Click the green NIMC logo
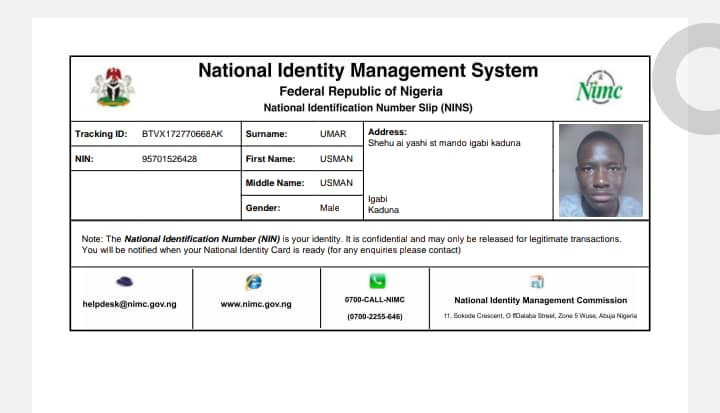The height and width of the screenshot is (413, 720). pos(599,88)
